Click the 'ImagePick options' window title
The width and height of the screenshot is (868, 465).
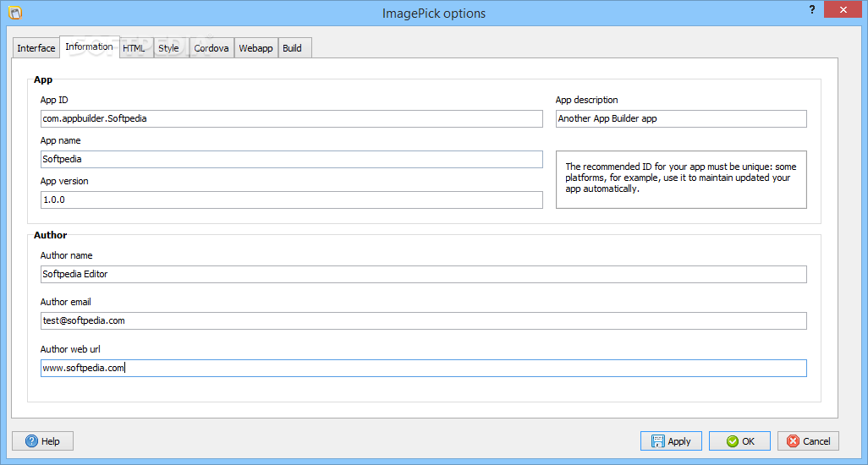pyautogui.click(x=434, y=14)
